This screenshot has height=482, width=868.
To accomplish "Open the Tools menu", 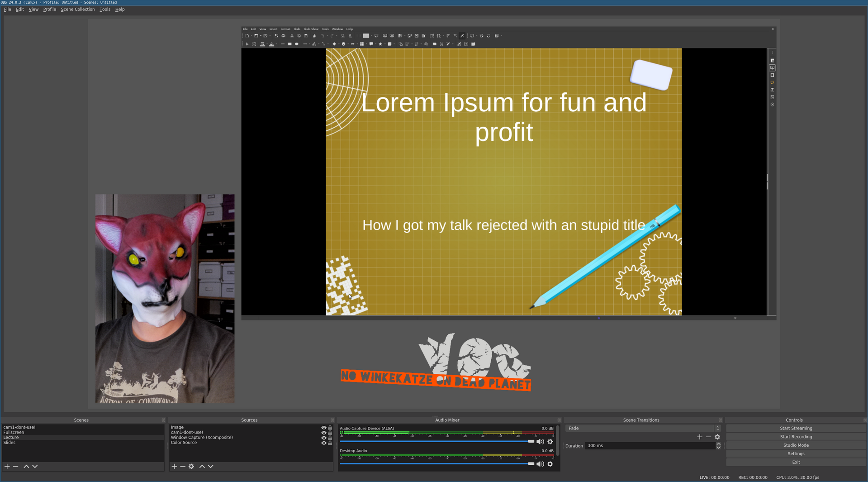I will (x=104, y=9).
